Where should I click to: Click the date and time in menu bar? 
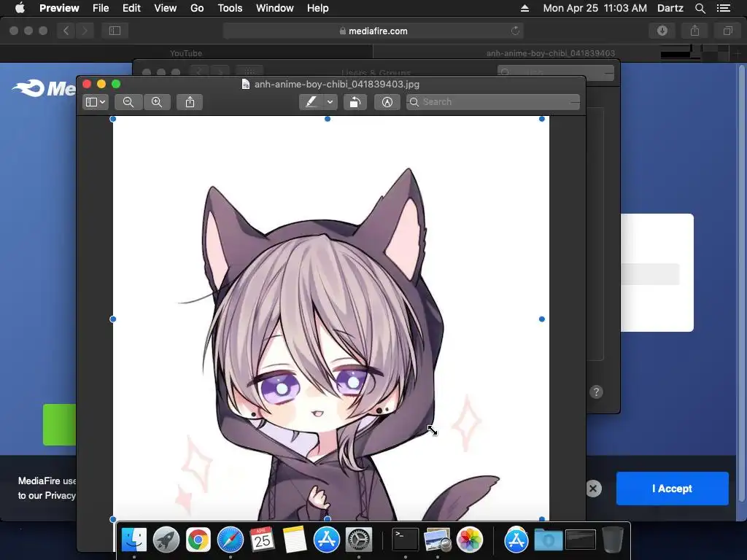click(595, 8)
